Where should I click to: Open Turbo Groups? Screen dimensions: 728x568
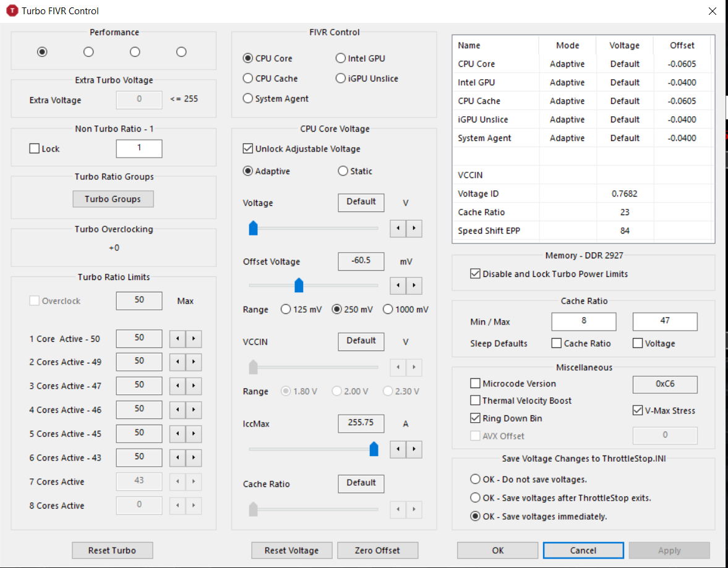click(113, 199)
